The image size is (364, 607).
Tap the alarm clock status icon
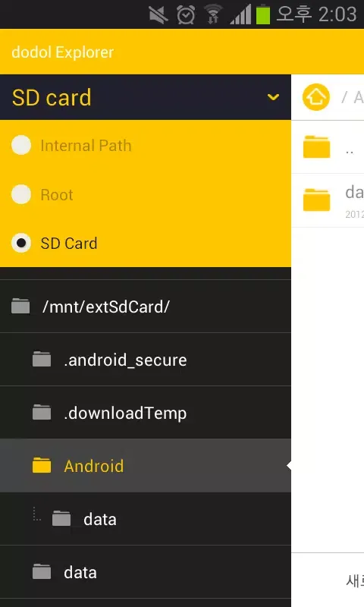tap(186, 15)
